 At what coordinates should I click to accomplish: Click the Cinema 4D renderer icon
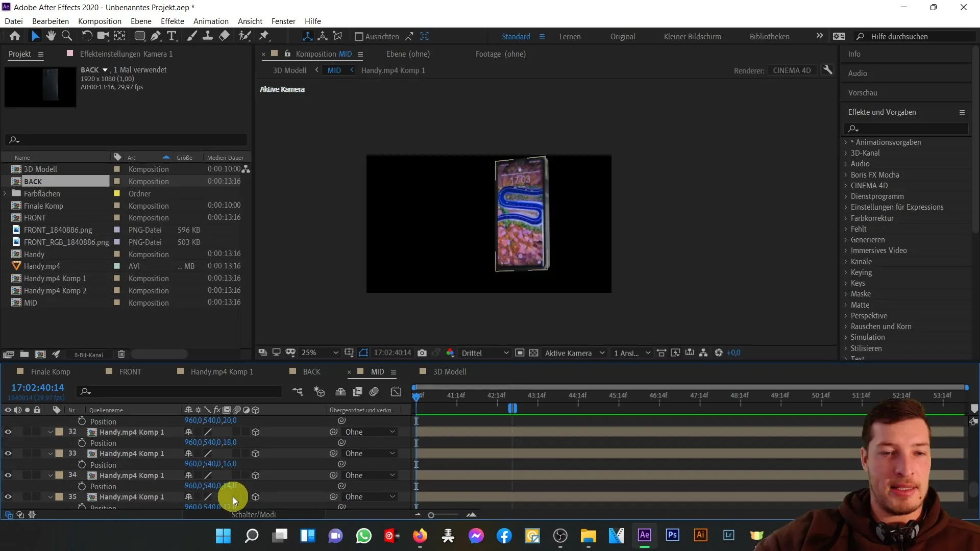793,70
